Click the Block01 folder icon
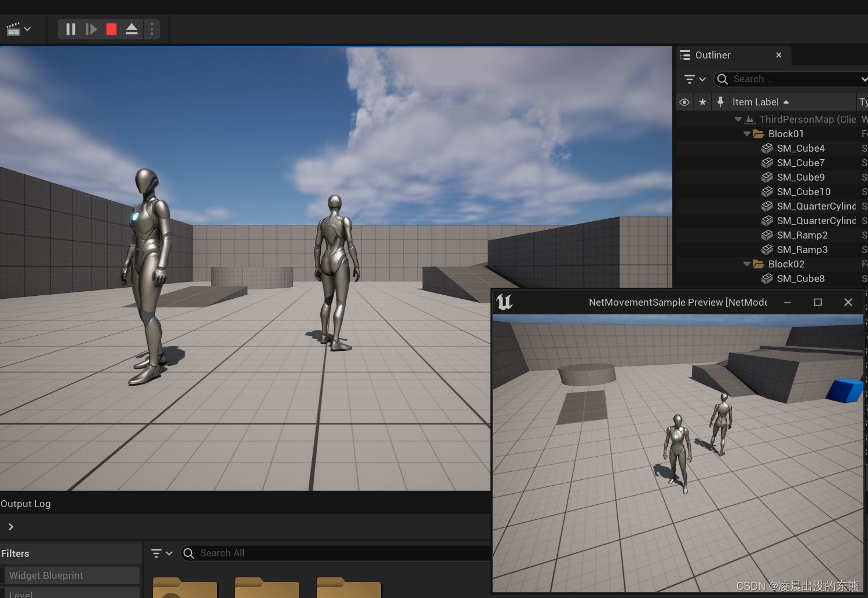The image size is (868, 598). click(x=759, y=134)
